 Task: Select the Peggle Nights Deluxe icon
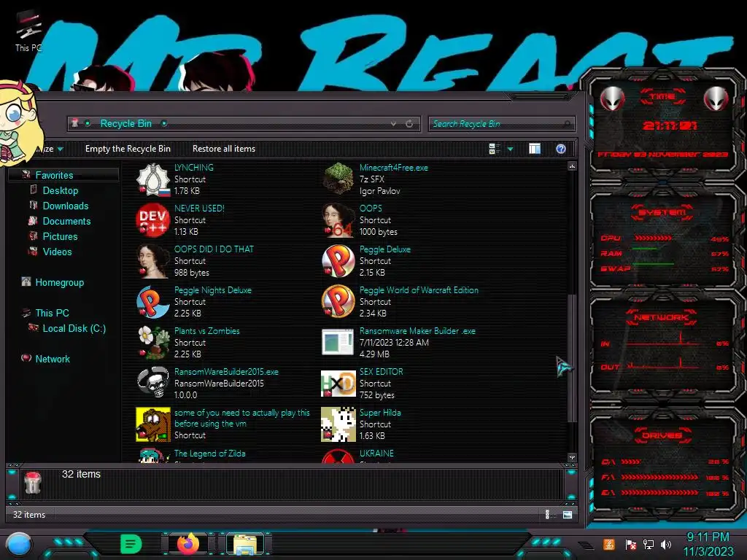click(x=153, y=302)
